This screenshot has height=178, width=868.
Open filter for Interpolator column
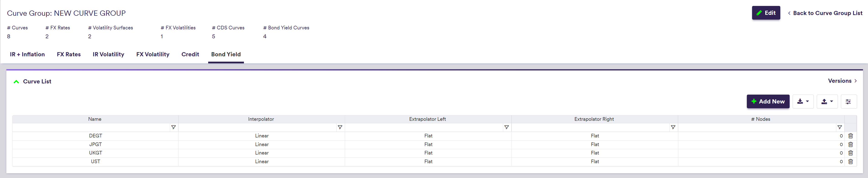340,127
